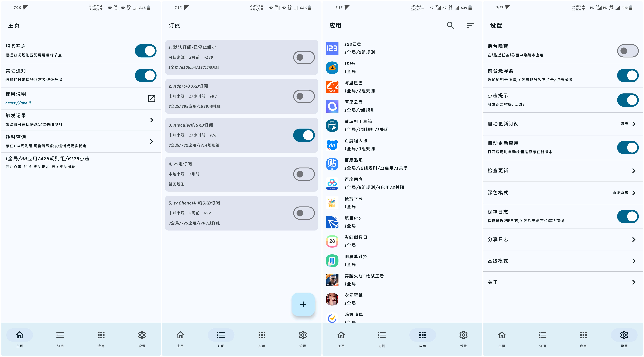Open 检查更新 chevron

634,171
